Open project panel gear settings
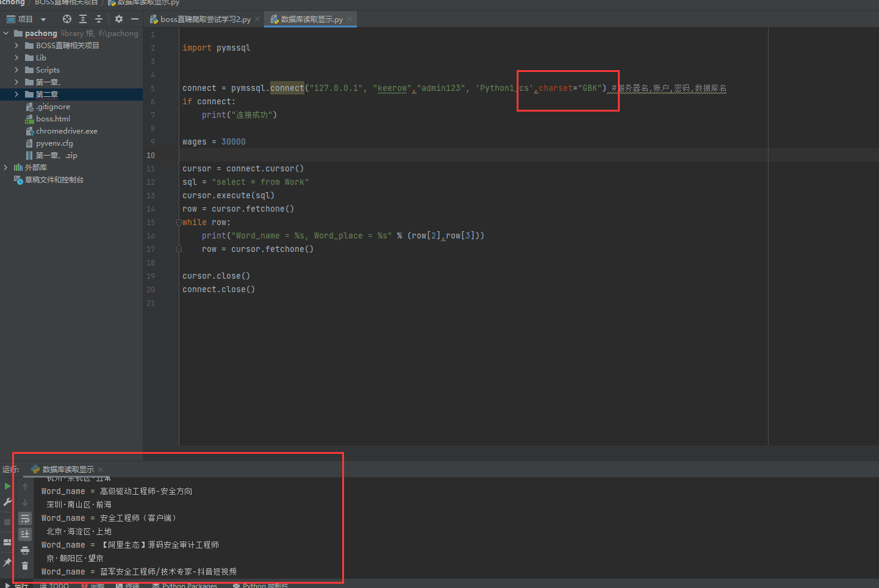The image size is (879, 588). click(x=119, y=19)
